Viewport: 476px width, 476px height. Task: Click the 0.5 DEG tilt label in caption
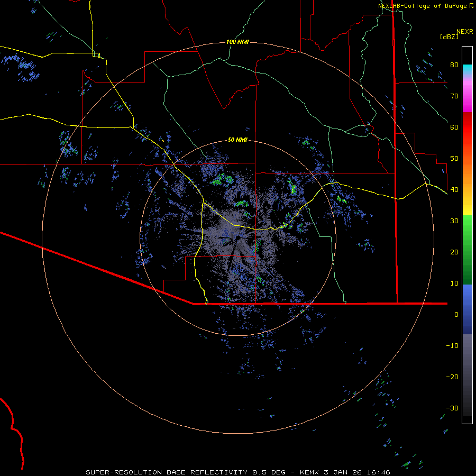269,472
